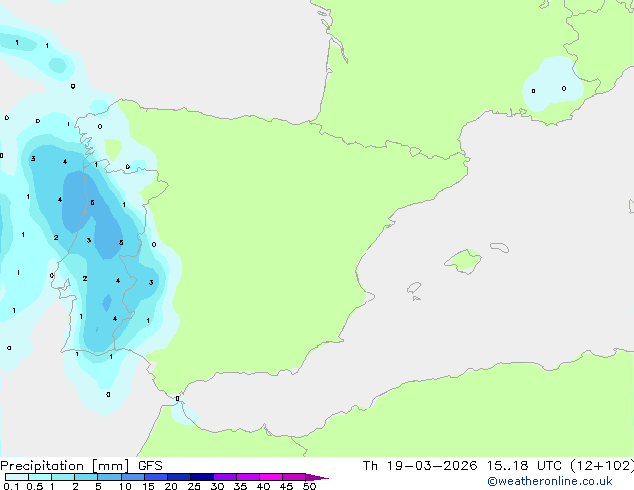Select the 10–15 mm legend swatch

pyautogui.click(x=132, y=477)
